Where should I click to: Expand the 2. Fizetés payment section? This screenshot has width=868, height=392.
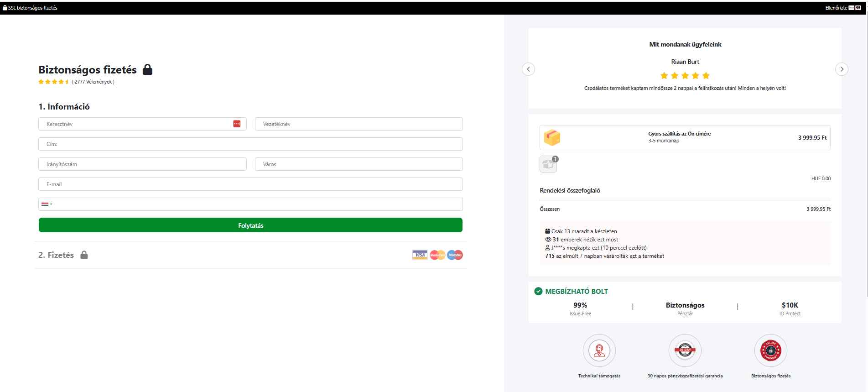pos(56,255)
